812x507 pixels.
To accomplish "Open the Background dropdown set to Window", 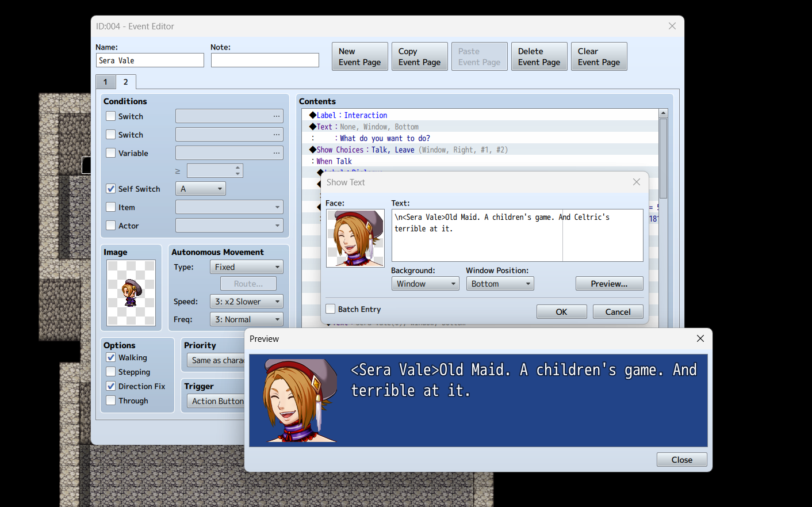I will [x=425, y=283].
